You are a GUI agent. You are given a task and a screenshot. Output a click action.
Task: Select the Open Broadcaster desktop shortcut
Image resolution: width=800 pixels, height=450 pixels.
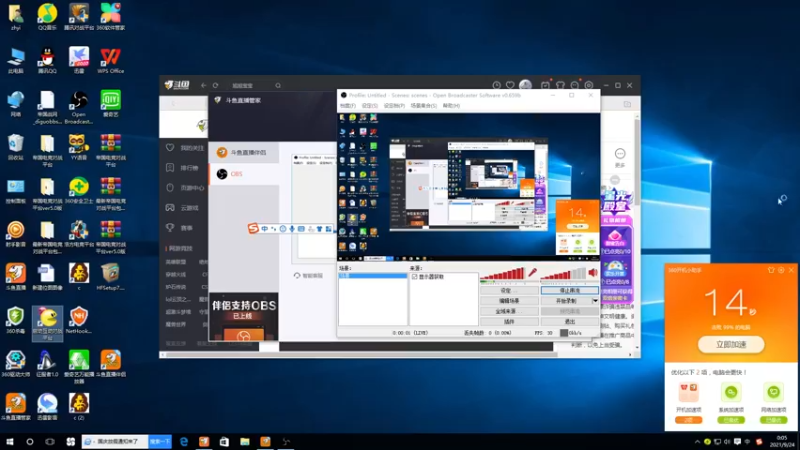click(x=79, y=107)
